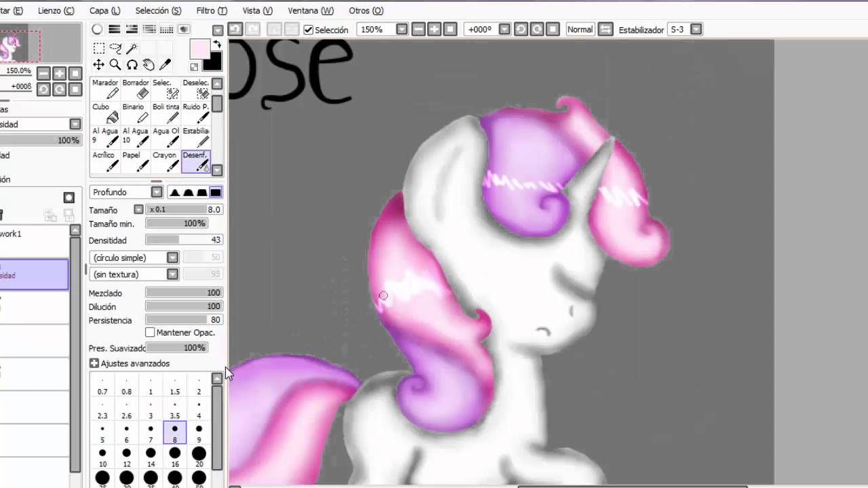Viewport: 868px width, 488px height.
Task: Choose the Borrador eraser tool
Action: 136,89
